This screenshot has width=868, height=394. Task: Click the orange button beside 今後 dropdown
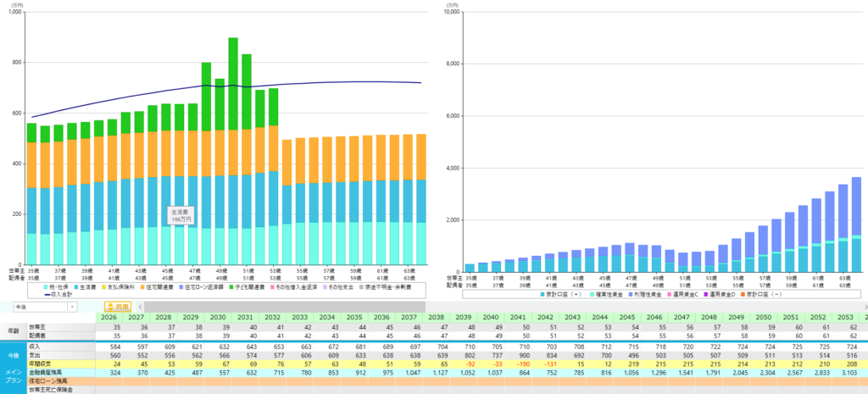(x=117, y=307)
